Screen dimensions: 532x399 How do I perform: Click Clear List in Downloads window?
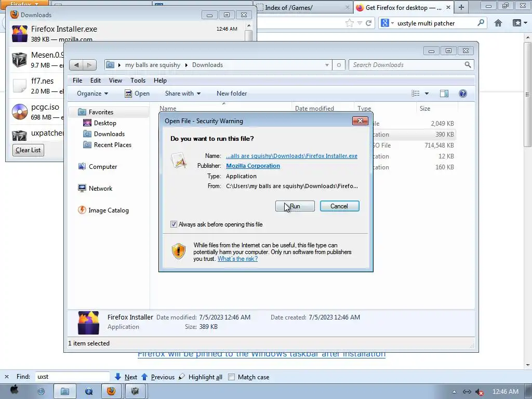[28, 150]
